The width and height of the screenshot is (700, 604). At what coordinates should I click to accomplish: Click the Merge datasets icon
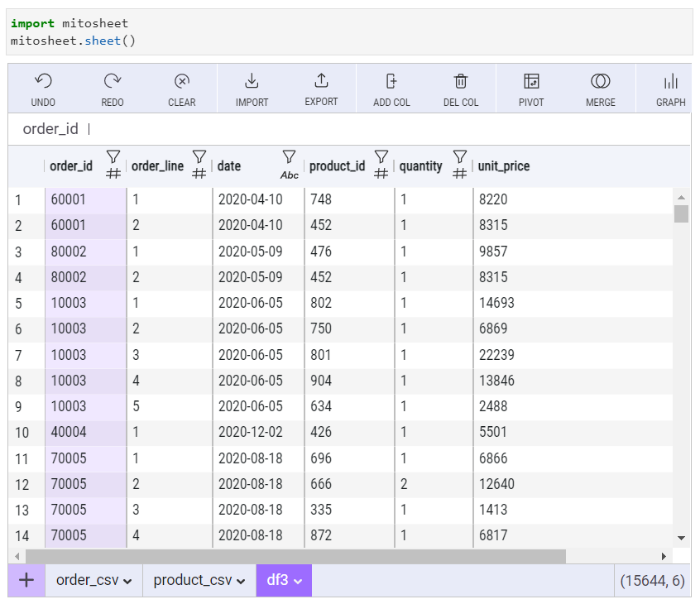click(600, 81)
